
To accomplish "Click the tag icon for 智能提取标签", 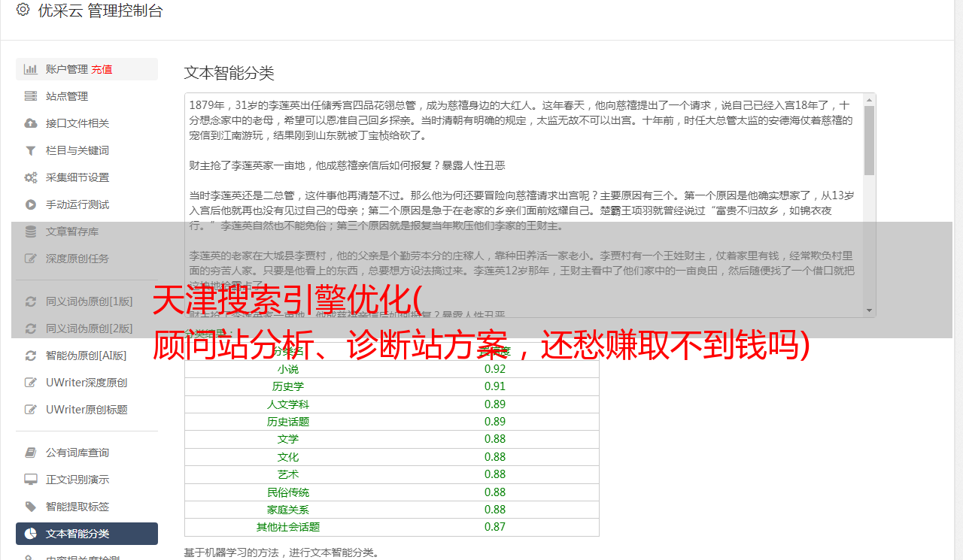I will (x=30, y=507).
